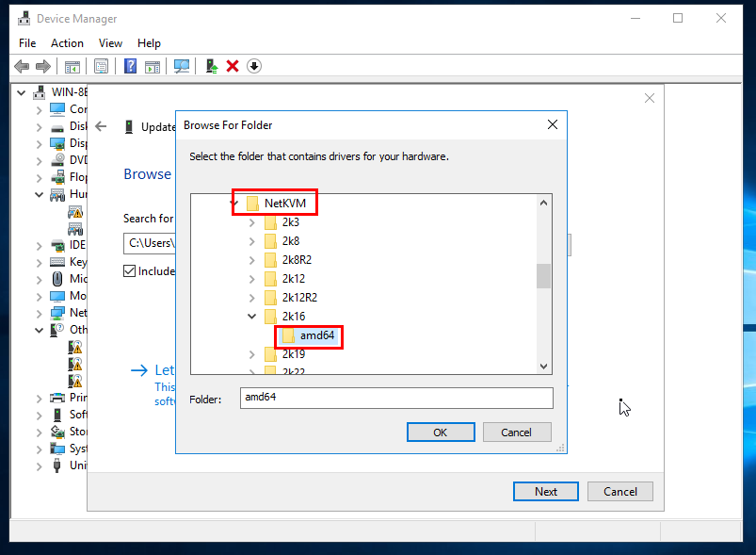This screenshot has width=756, height=555.
Task: Click folder tree scrollbar up arrow
Action: click(543, 203)
